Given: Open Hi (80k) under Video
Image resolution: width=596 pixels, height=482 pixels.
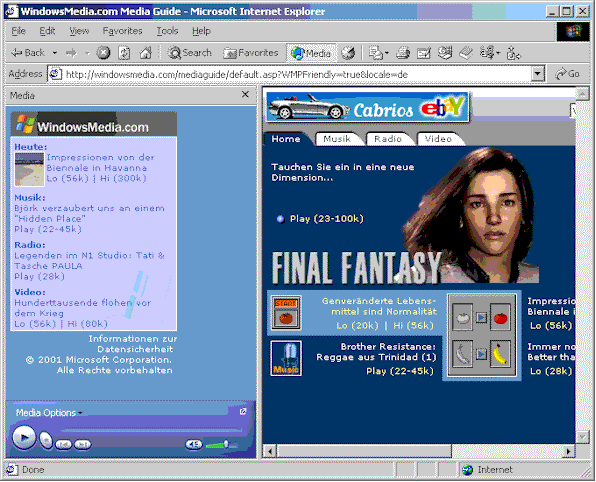Looking at the screenshot, I should [88, 324].
